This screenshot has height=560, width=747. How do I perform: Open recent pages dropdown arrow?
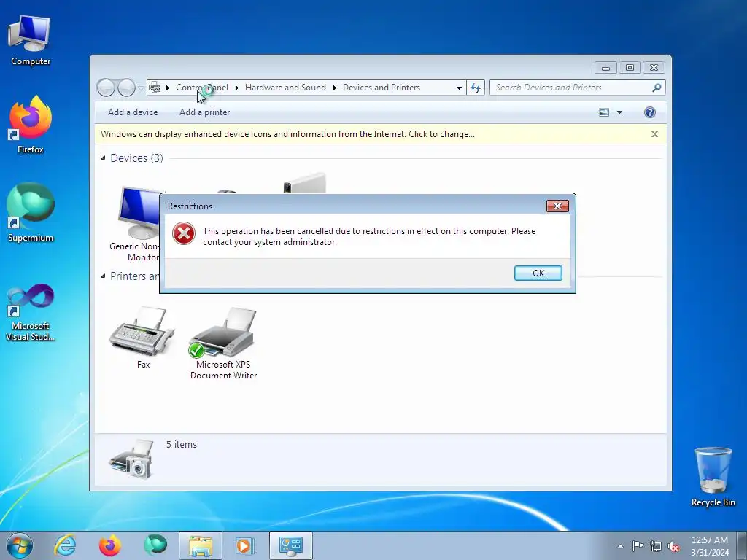141,88
